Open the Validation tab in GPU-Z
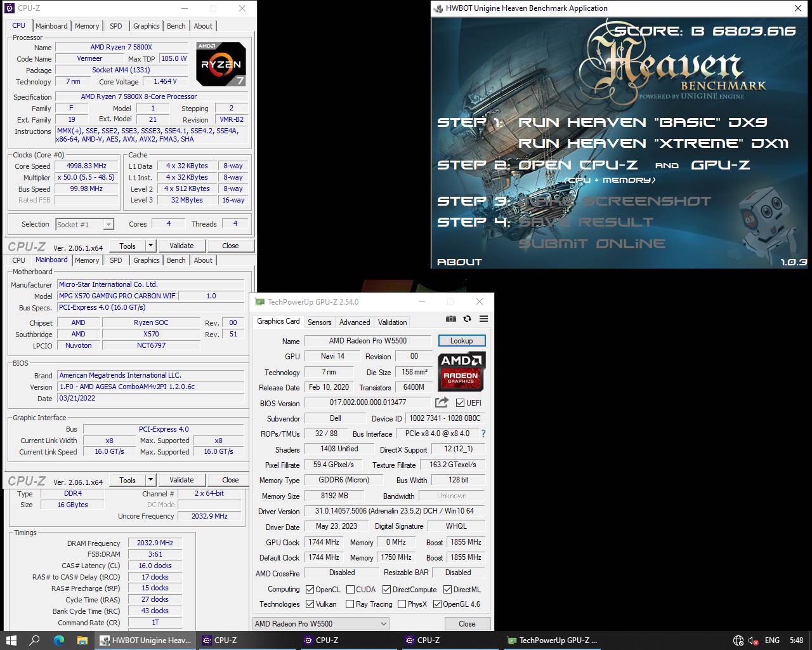The width and height of the screenshot is (812, 650). pos(392,322)
